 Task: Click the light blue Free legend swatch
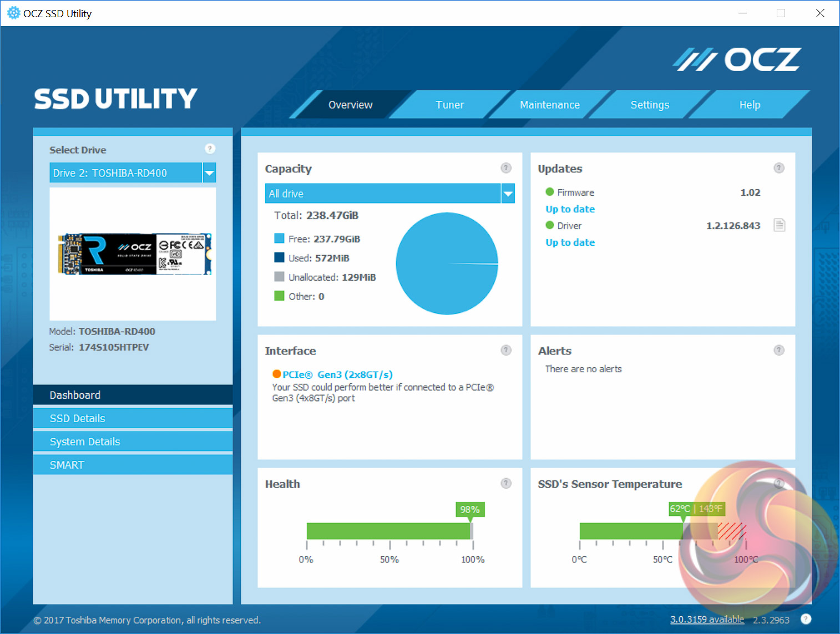tap(279, 239)
